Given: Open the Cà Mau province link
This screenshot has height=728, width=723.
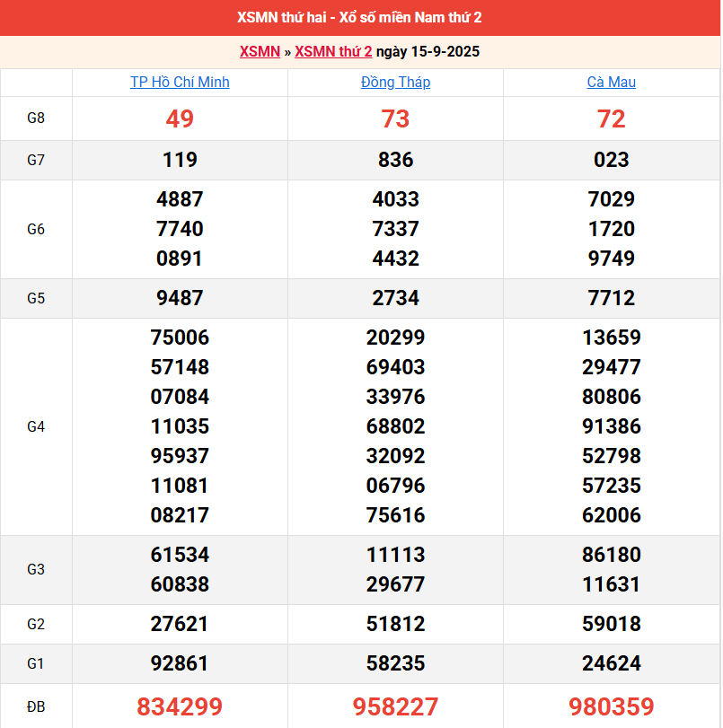Looking at the screenshot, I should point(611,83).
